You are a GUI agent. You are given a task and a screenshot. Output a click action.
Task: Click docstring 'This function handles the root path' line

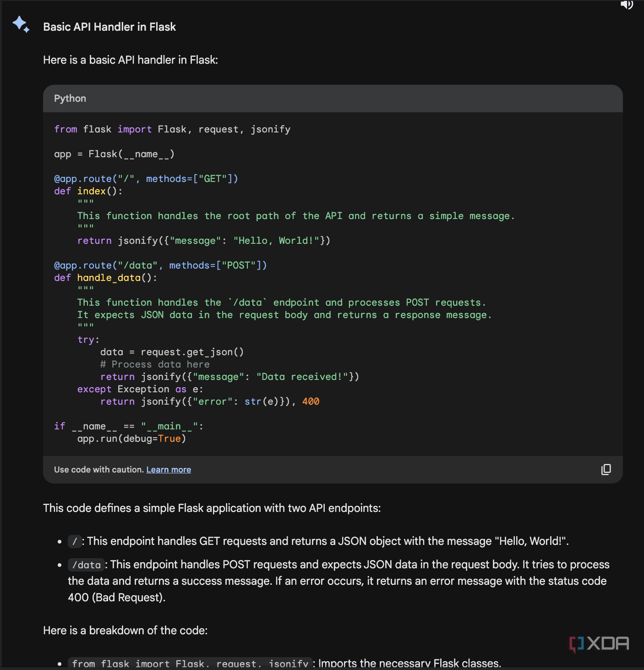(x=296, y=216)
